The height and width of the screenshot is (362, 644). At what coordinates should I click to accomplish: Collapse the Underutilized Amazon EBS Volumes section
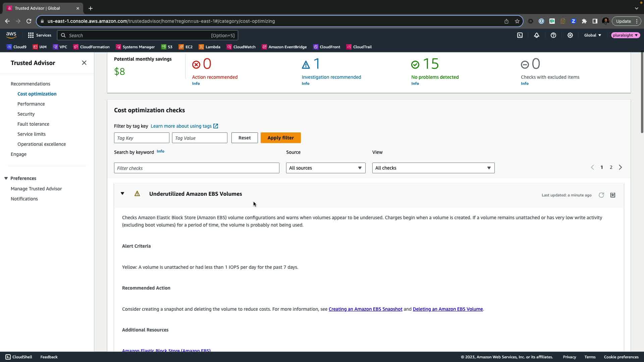122,194
